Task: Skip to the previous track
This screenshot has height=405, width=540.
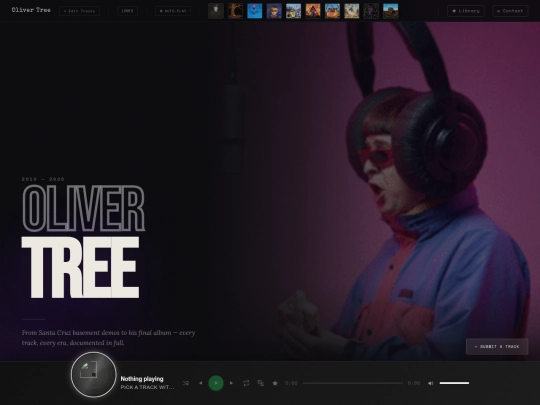Action: (x=201, y=383)
